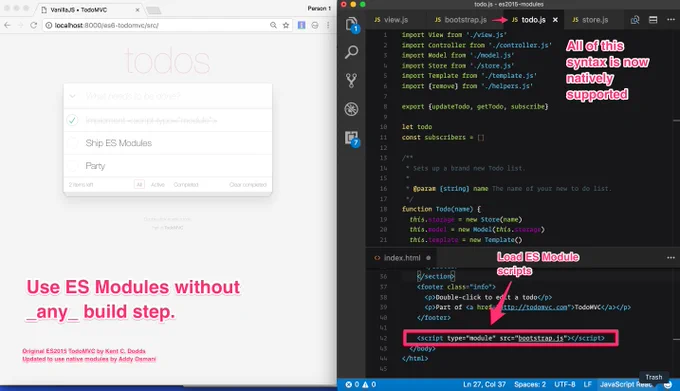680x391 pixels.
Task: Click the TodoMVC link below the list
Action: [173, 228]
